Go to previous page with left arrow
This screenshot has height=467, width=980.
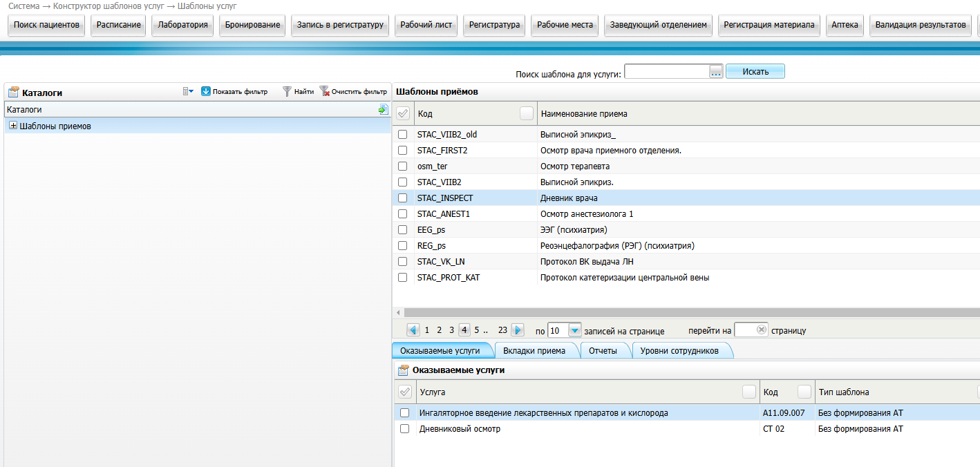pyautogui.click(x=413, y=330)
